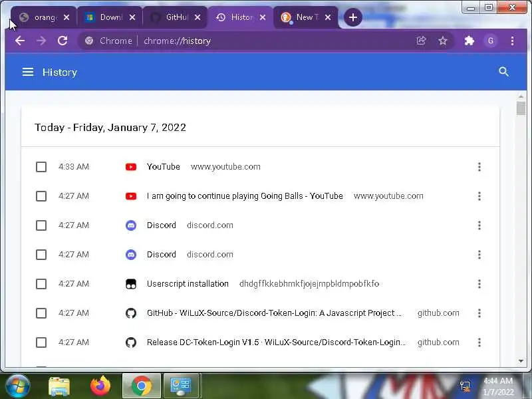This screenshot has height=399, width=532.
Task: Open the Chrome three-dot menu
Action: (512, 41)
